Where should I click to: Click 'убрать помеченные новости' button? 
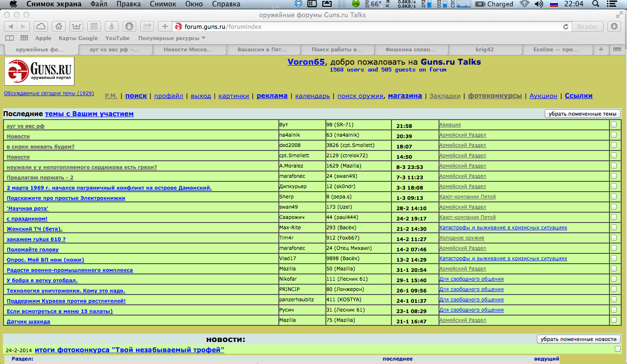(579, 339)
